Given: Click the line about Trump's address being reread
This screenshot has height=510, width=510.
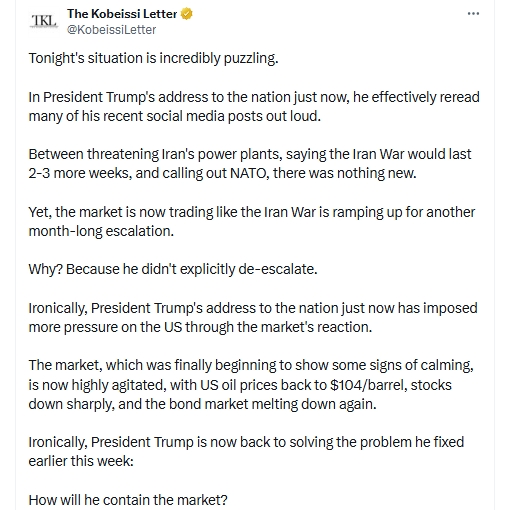Looking at the screenshot, I should pyautogui.click(x=254, y=97).
